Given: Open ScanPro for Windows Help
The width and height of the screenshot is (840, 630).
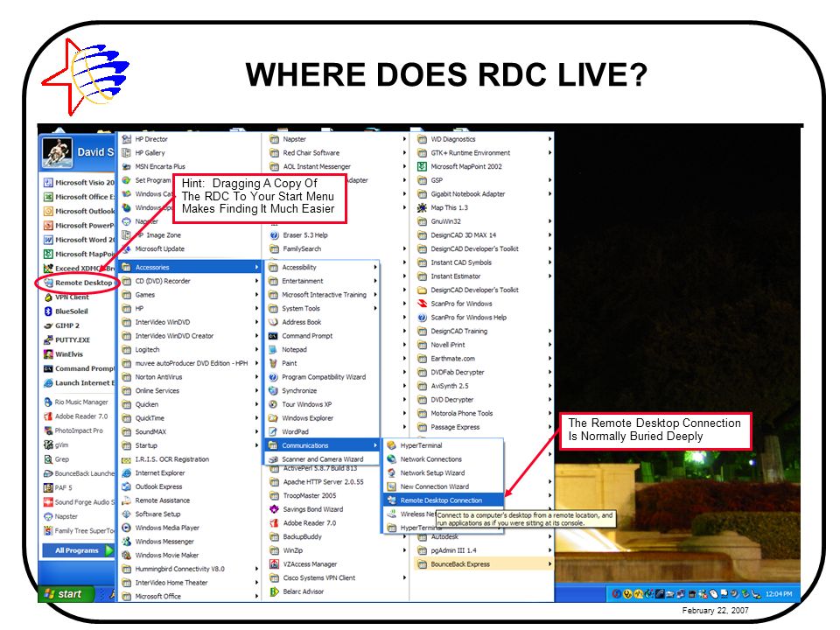Looking at the screenshot, I should click(462, 318).
